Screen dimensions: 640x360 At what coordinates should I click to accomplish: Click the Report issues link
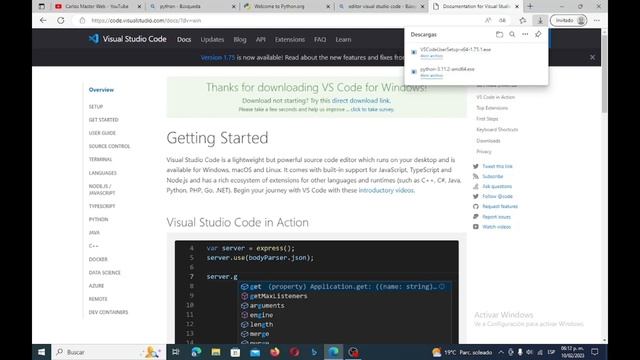496,217
